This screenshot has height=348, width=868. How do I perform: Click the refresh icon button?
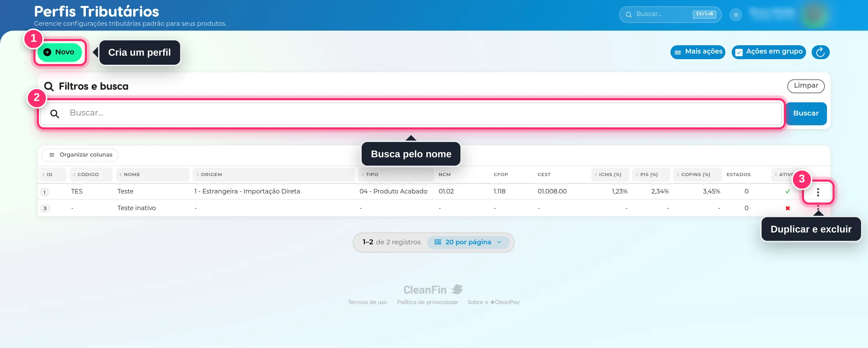pyautogui.click(x=820, y=52)
